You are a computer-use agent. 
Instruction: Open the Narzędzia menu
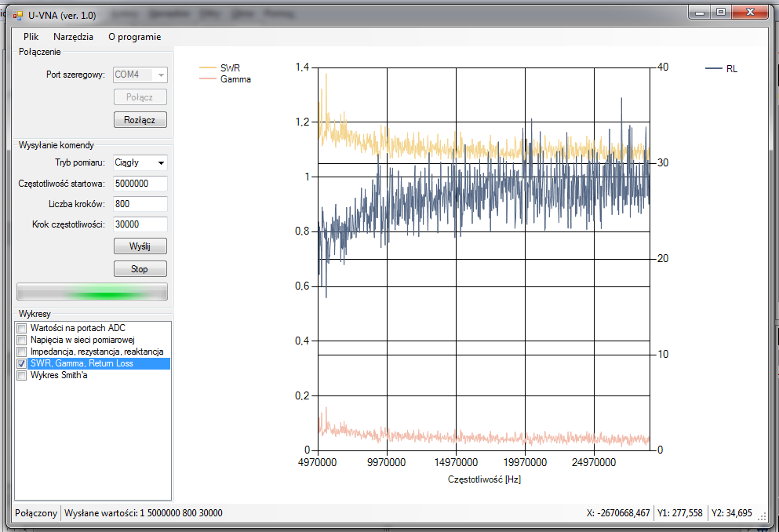point(73,37)
